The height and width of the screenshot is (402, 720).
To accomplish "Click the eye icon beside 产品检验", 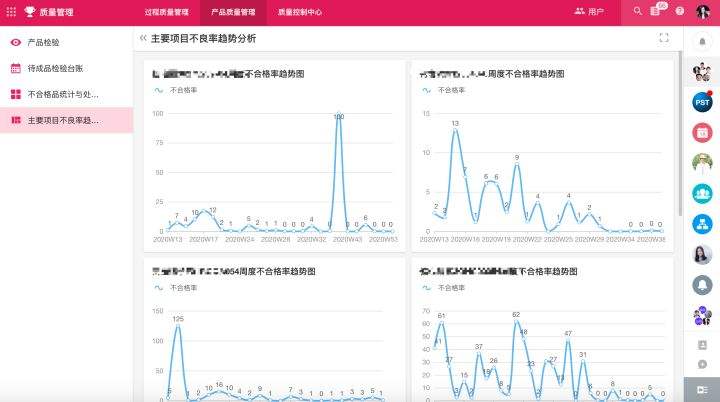I will [x=16, y=43].
